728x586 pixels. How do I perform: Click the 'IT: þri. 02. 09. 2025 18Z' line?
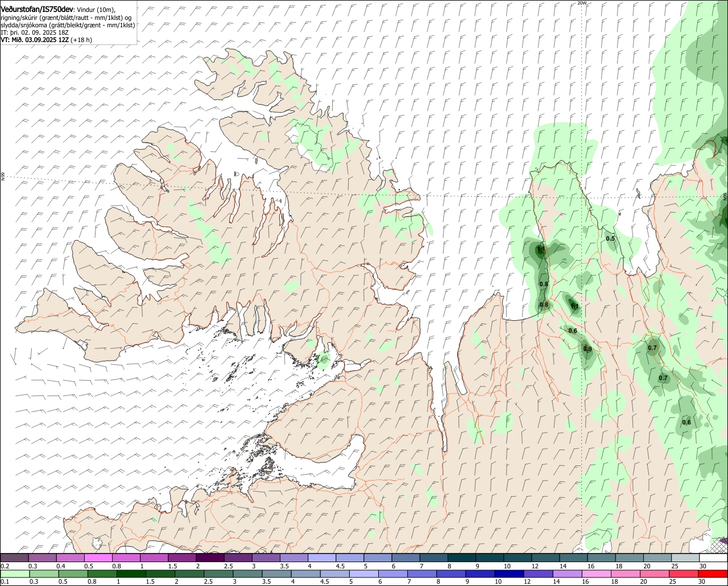(x=34, y=32)
